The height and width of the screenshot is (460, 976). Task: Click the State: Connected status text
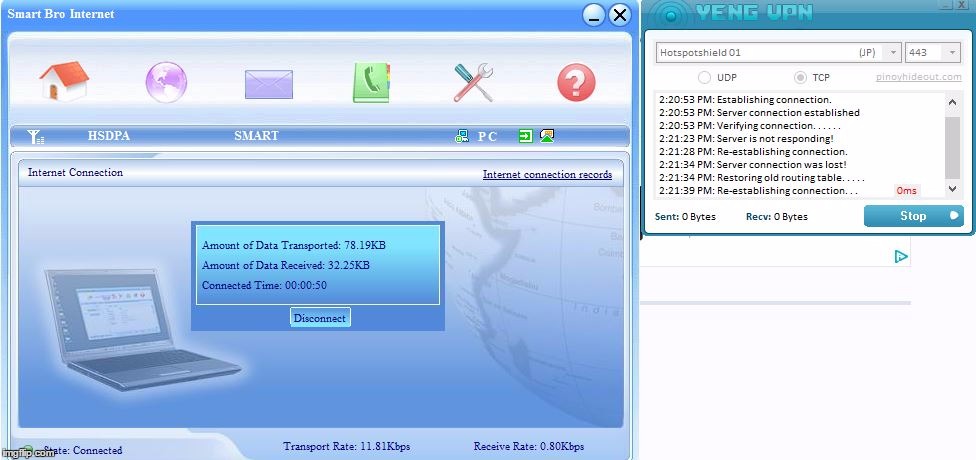81,450
